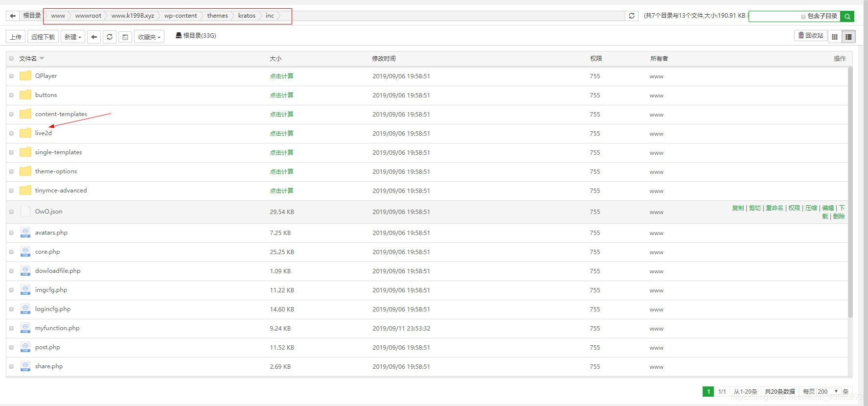
Task: Click 重命名 rename link for OwO.json
Action: point(775,208)
